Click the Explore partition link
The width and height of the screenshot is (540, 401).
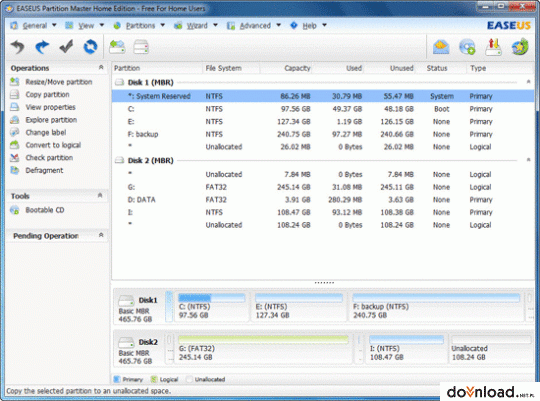tap(51, 120)
